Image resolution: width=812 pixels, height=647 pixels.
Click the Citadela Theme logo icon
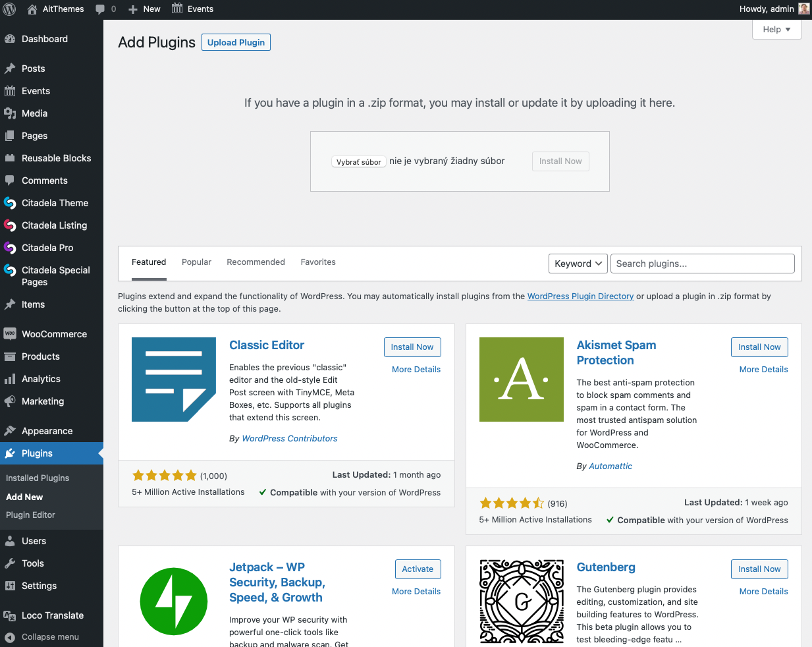coord(10,203)
